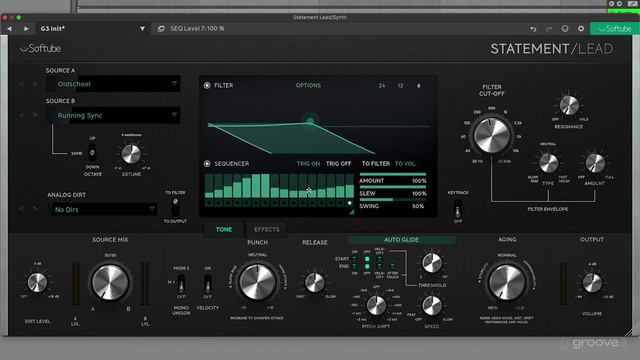Click the Release knob

coord(315,282)
